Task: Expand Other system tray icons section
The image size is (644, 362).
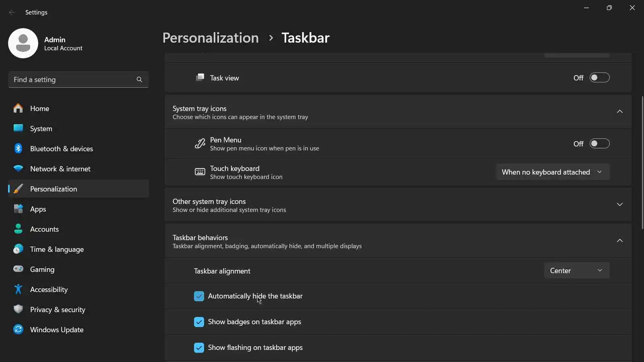Action: pos(619,205)
